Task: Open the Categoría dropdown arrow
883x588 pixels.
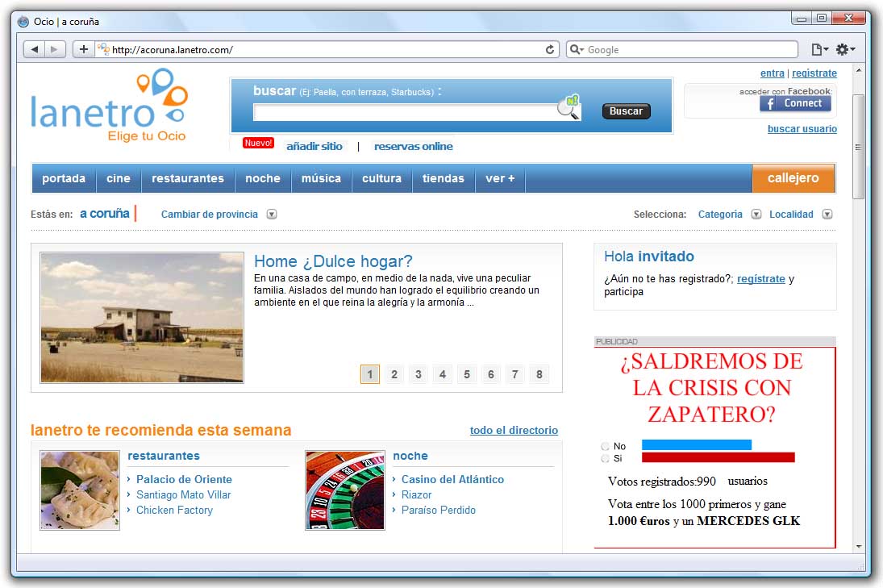Action: coord(756,214)
